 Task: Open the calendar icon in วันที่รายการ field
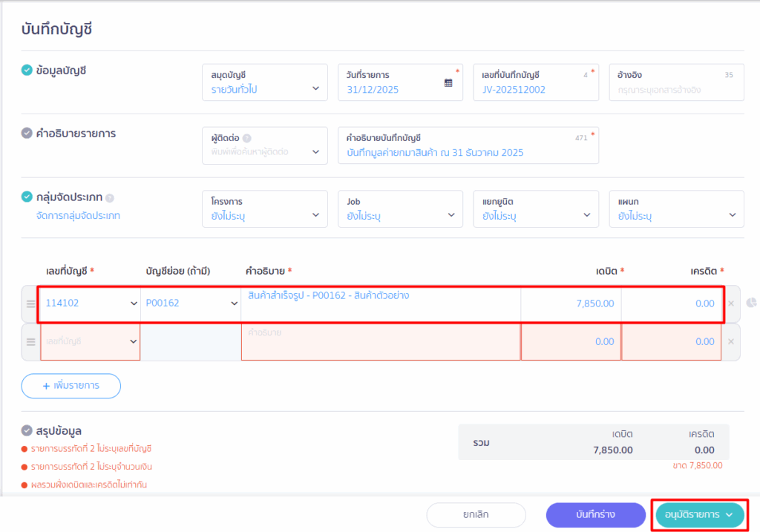coord(448,83)
